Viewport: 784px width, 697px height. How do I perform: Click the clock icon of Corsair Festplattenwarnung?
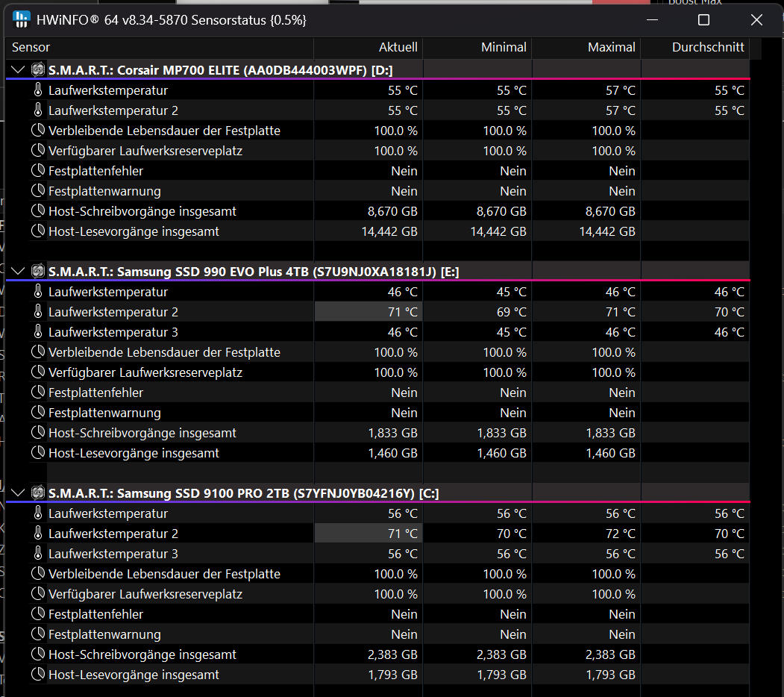[x=38, y=190]
